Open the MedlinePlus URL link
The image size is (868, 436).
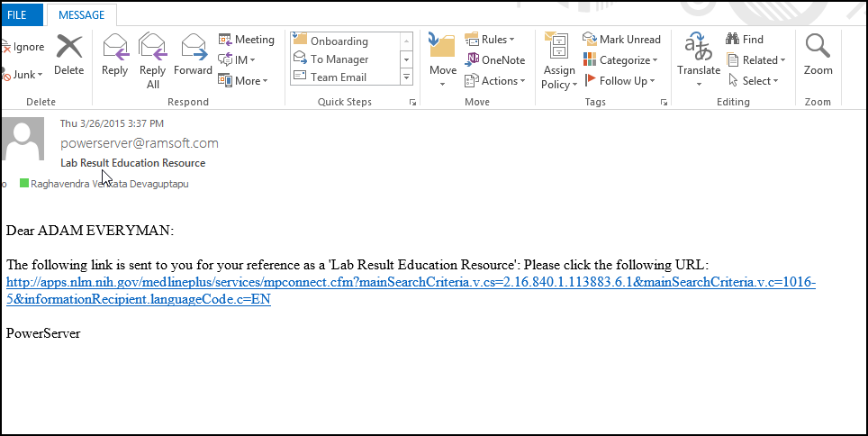[410, 283]
